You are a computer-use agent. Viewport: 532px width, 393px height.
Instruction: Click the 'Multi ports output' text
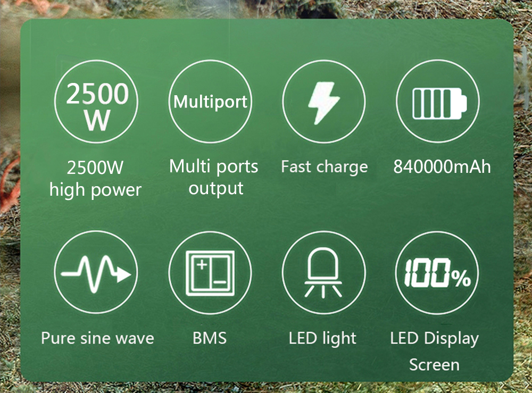[x=214, y=177]
